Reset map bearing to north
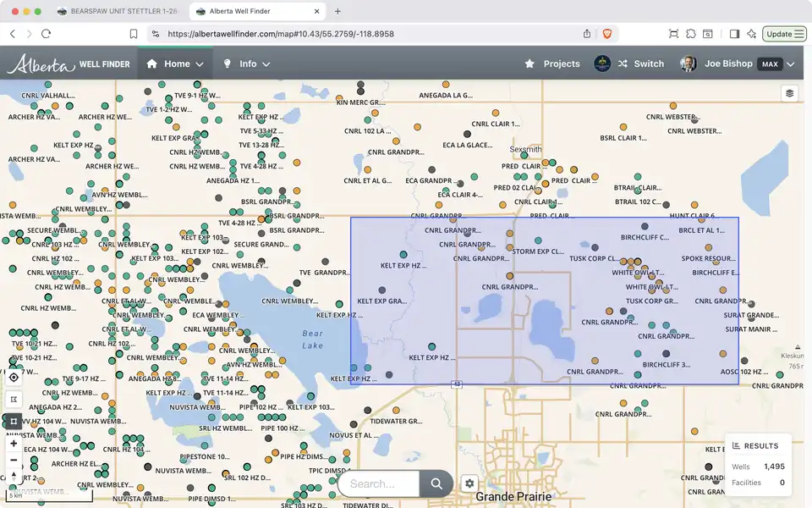 (x=14, y=476)
